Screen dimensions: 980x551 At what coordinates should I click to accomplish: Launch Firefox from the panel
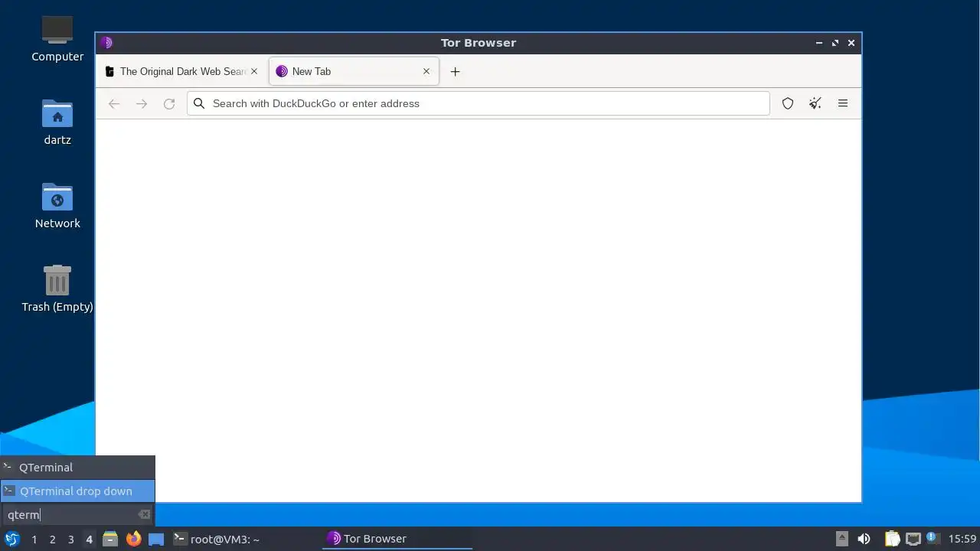[x=133, y=539]
